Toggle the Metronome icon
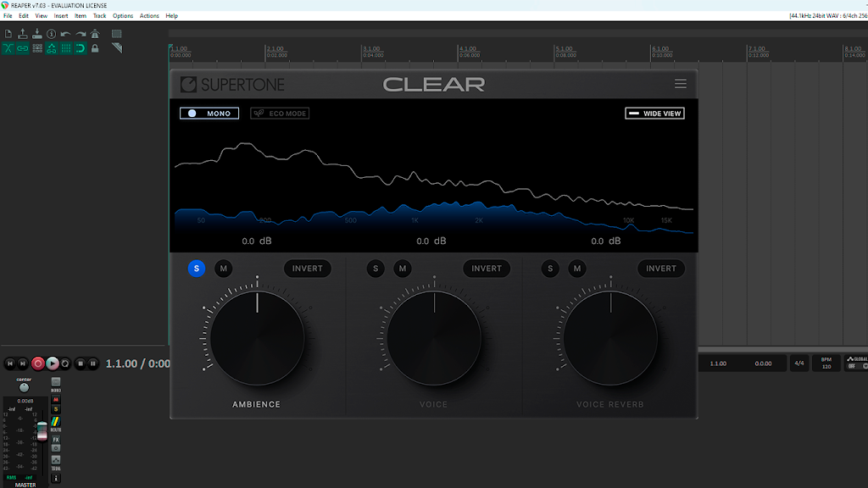Image resolution: width=868 pixels, height=488 pixels. point(95,34)
